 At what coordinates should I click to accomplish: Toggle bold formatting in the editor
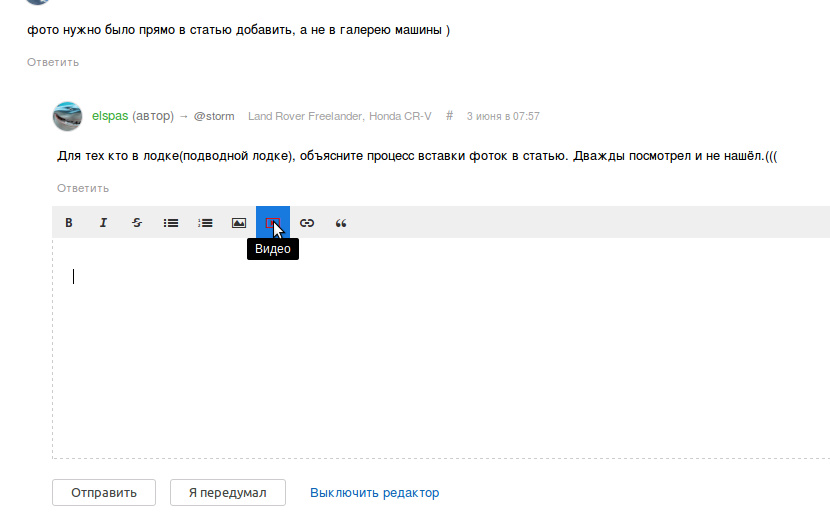click(x=69, y=223)
